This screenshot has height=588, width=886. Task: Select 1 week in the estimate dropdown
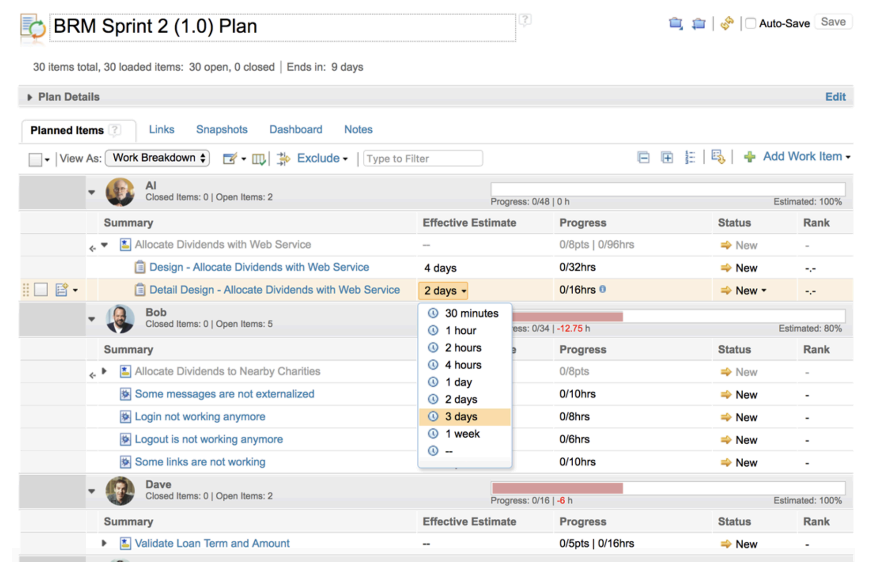tap(462, 434)
